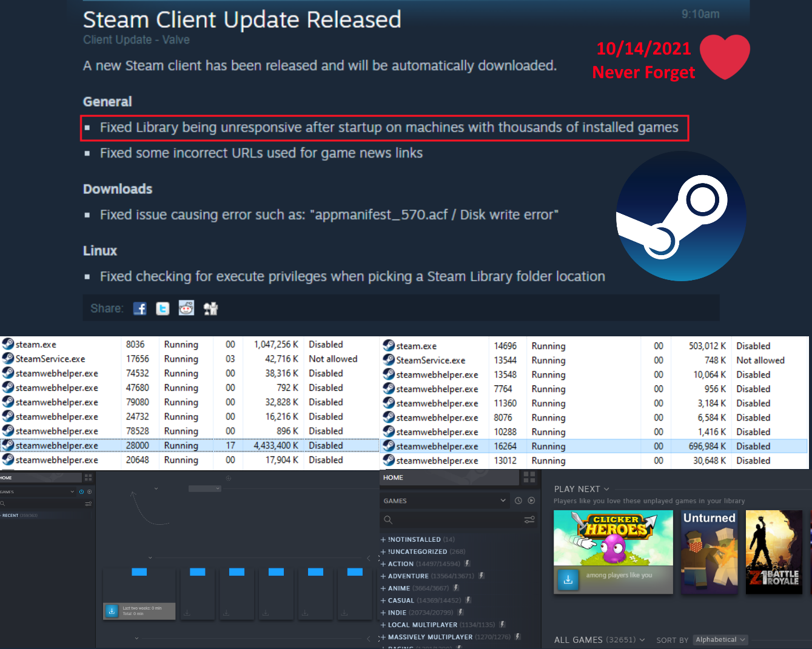Focus the search field above the RECENT list
This screenshot has width=812, height=649.
click(42, 504)
